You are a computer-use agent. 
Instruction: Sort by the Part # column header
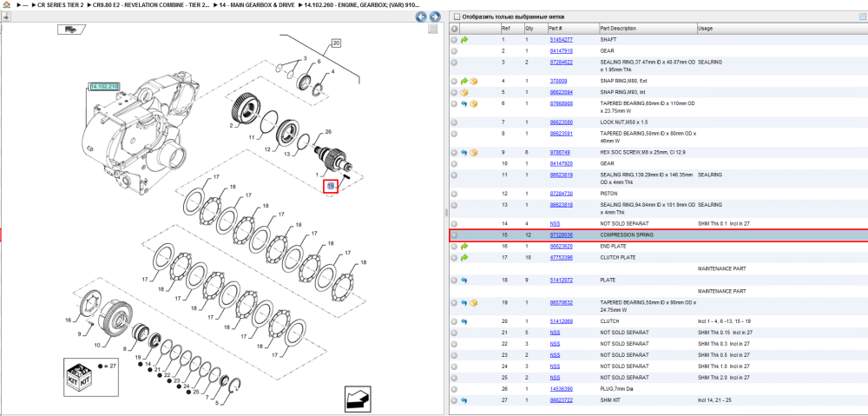pyautogui.click(x=556, y=29)
